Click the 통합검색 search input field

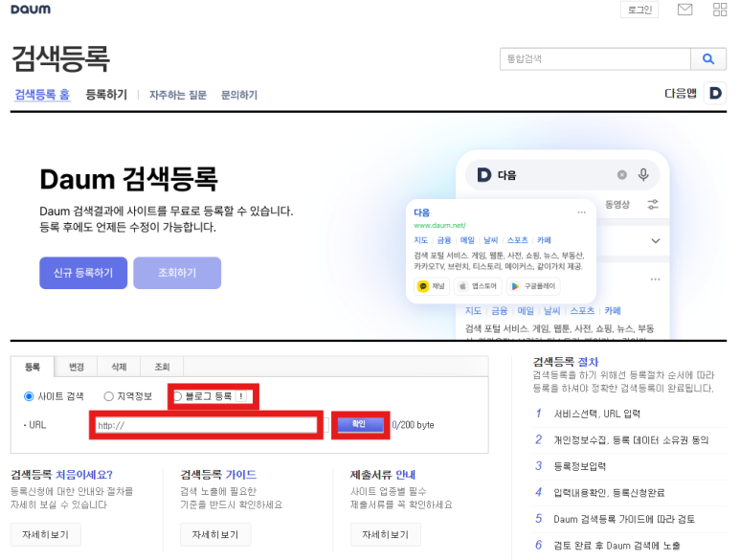(x=595, y=59)
